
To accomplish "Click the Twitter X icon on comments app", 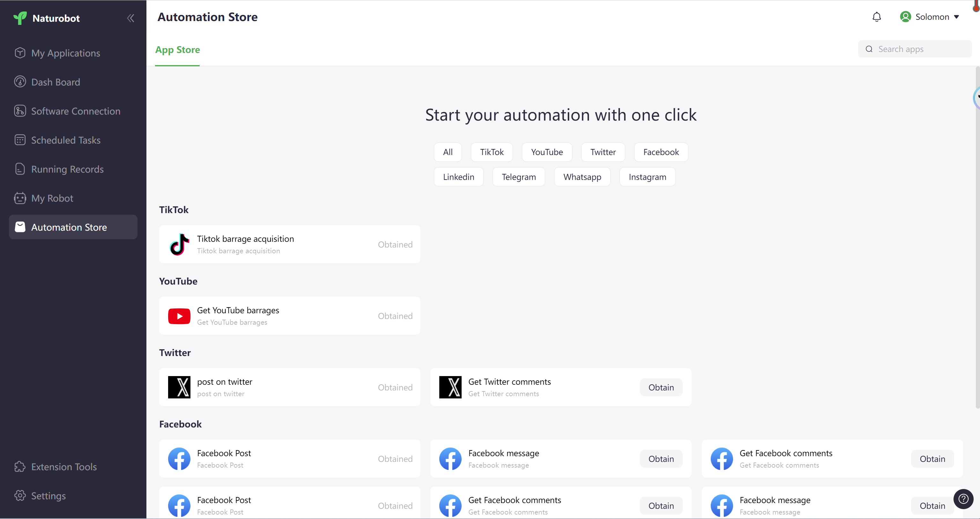I will pos(450,388).
